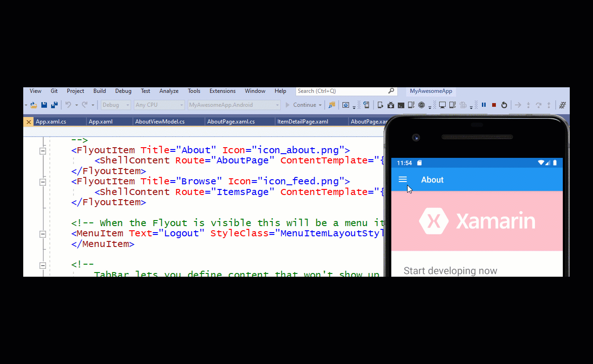The width and height of the screenshot is (593, 364).
Task: Open the Window menu
Action: (255, 91)
